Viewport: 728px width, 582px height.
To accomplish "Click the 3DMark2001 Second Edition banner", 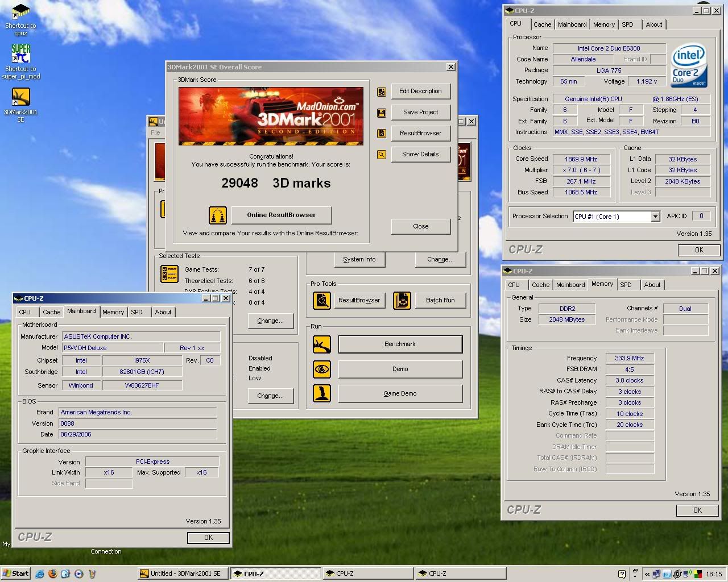I will coord(271,116).
